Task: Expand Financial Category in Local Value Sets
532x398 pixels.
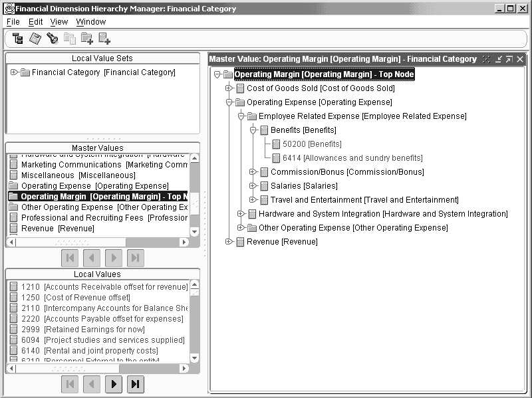Action: [x=13, y=72]
